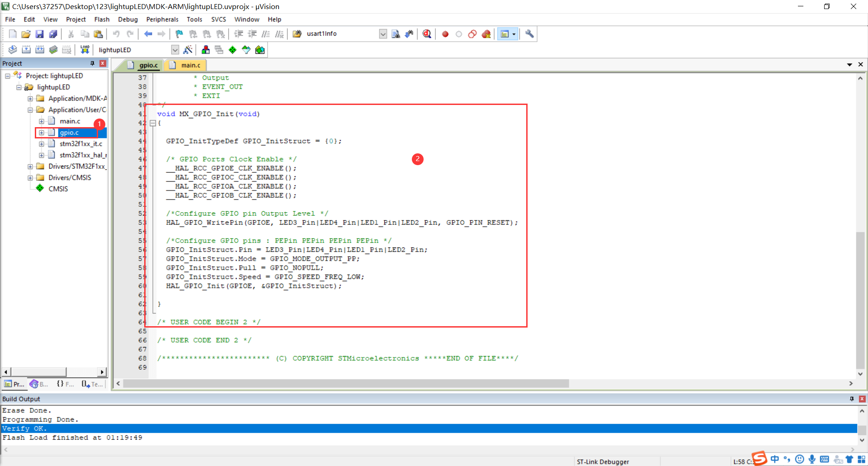Open the SVCS menu

point(219,19)
